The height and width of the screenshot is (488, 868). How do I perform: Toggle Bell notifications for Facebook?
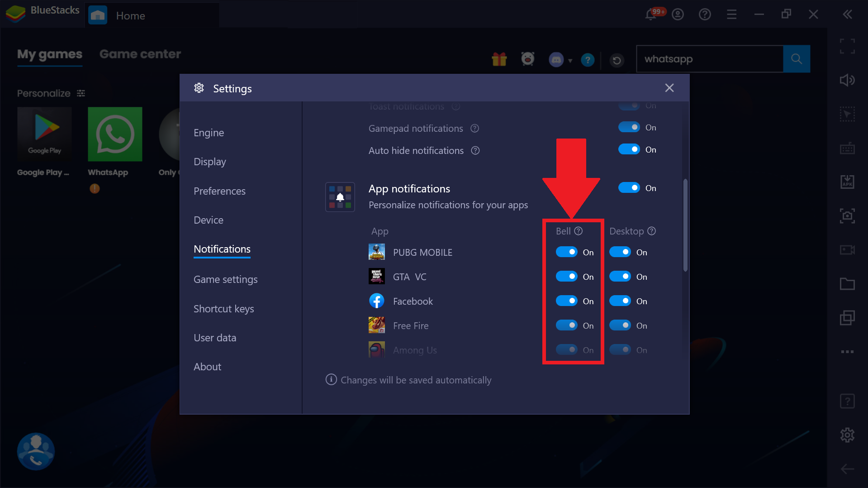[x=567, y=301]
